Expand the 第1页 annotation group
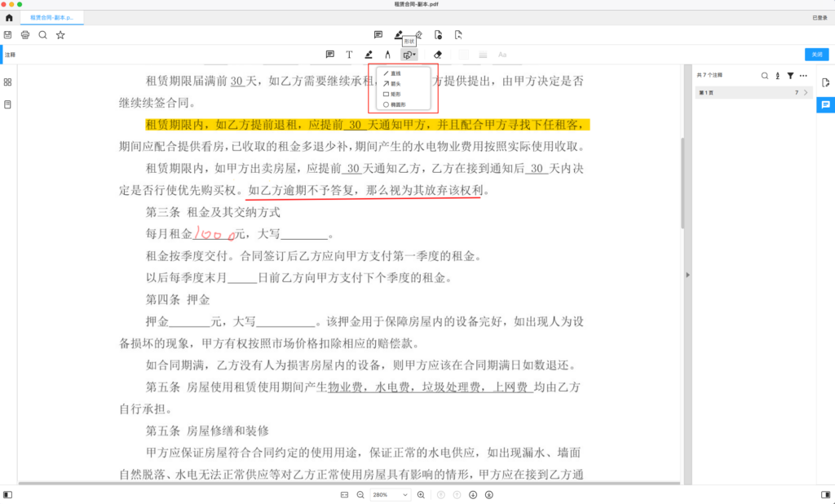835x504 pixels. [806, 93]
